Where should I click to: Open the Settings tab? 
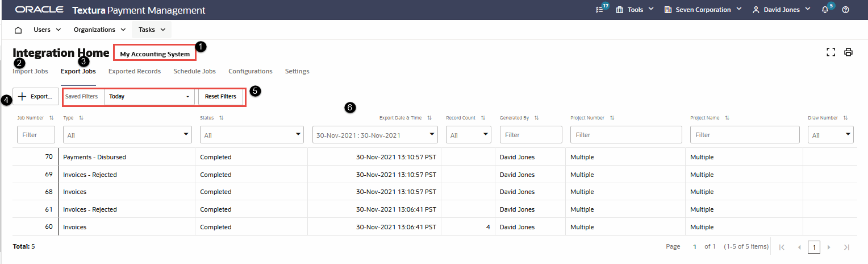pyautogui.click(x=297, y=72)
